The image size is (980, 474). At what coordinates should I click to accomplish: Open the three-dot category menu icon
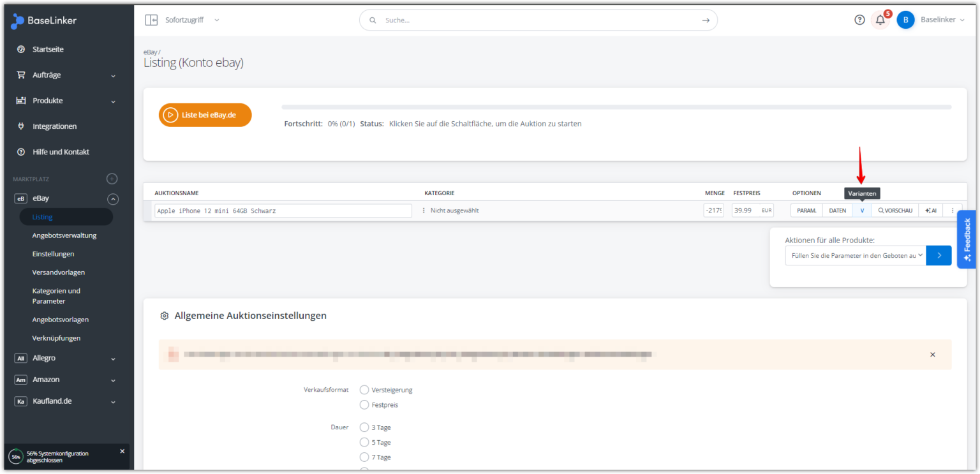point(424,211)
